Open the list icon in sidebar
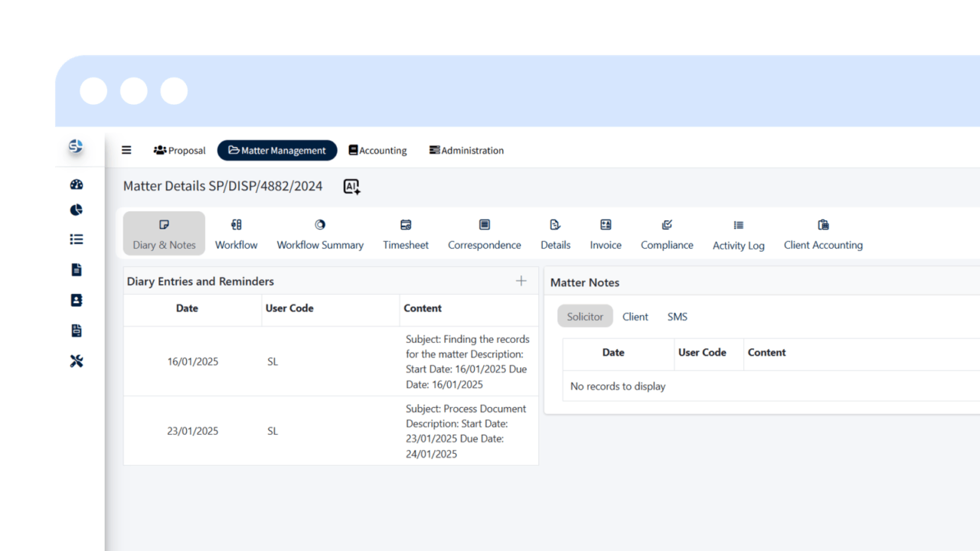This screenshot has height=551, width=980. 77,240
